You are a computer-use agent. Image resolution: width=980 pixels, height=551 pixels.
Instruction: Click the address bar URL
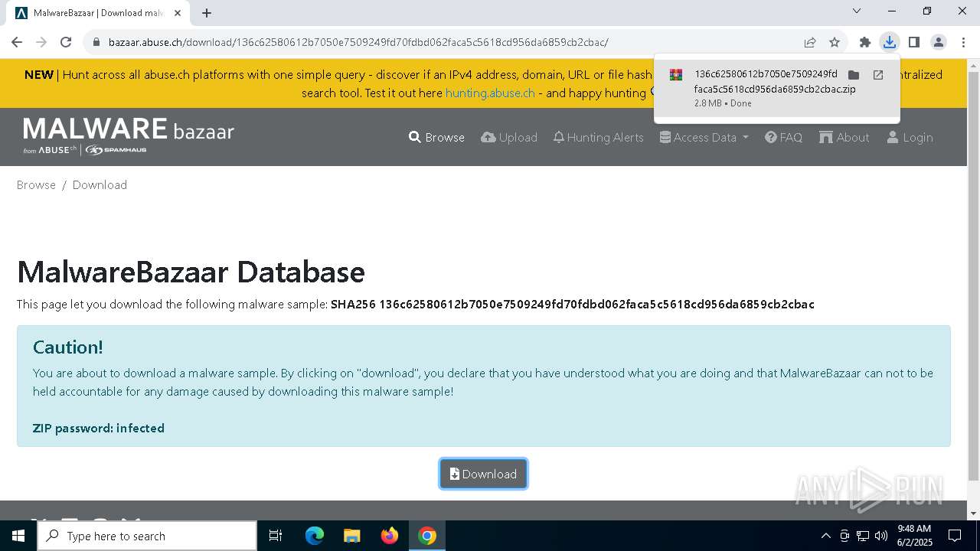[358, 42]
